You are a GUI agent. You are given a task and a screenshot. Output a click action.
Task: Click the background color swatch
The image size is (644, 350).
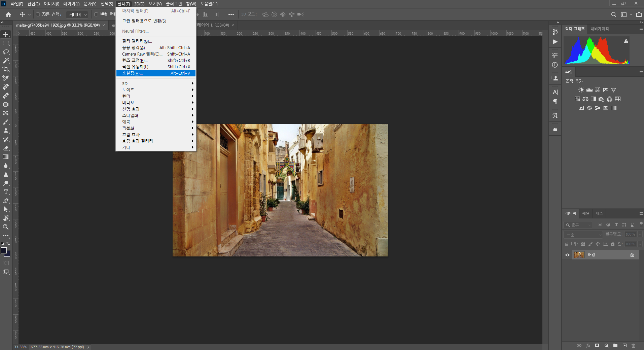click(x=8, y=255)
